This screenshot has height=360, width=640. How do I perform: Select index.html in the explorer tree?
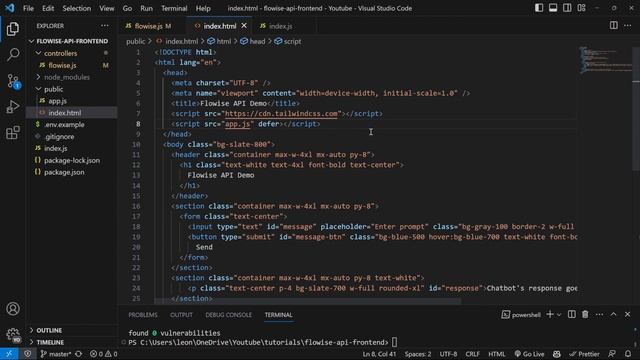click(72, 113)
